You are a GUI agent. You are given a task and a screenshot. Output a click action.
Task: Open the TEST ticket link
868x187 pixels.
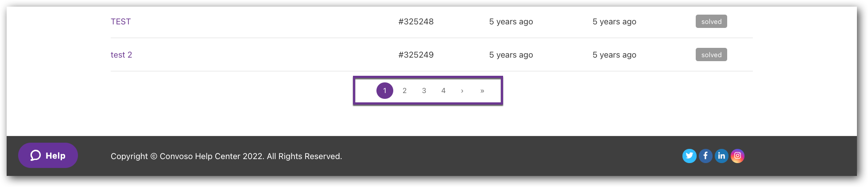120,22
